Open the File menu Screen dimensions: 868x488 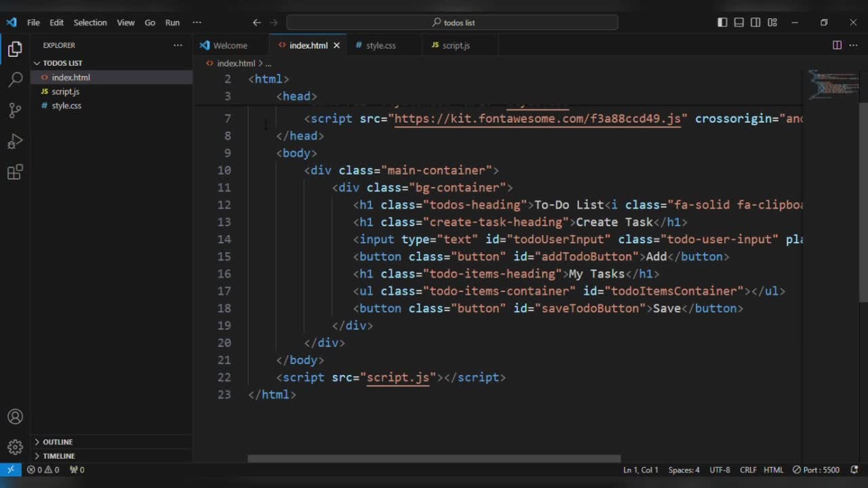pyautogui.click(x=33, y=22)
